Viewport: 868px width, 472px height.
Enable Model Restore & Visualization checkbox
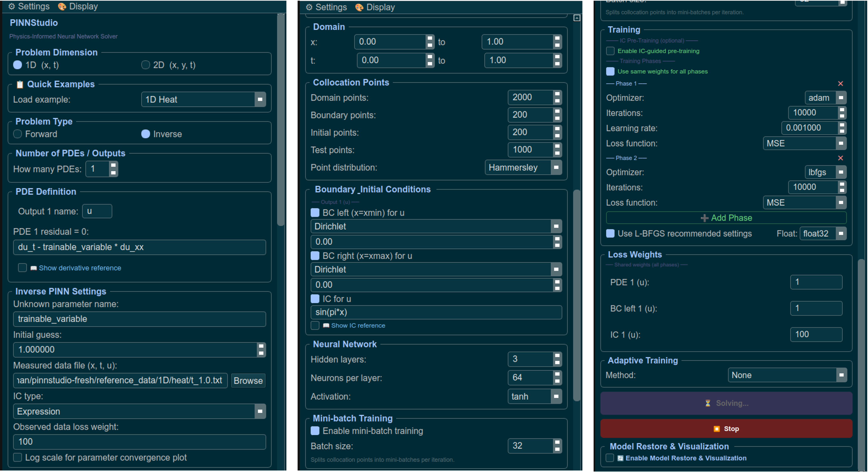pyautogui.click(x=610, y=458)
